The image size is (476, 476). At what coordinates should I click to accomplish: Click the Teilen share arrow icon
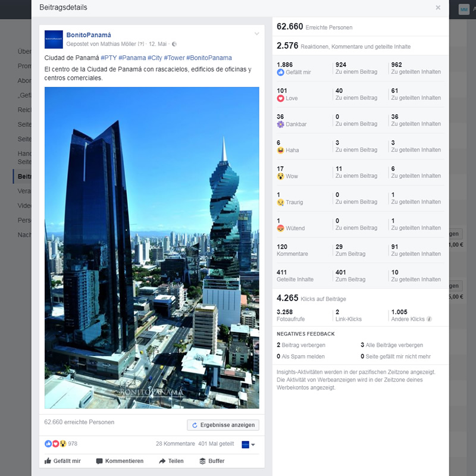coord(162,461)
